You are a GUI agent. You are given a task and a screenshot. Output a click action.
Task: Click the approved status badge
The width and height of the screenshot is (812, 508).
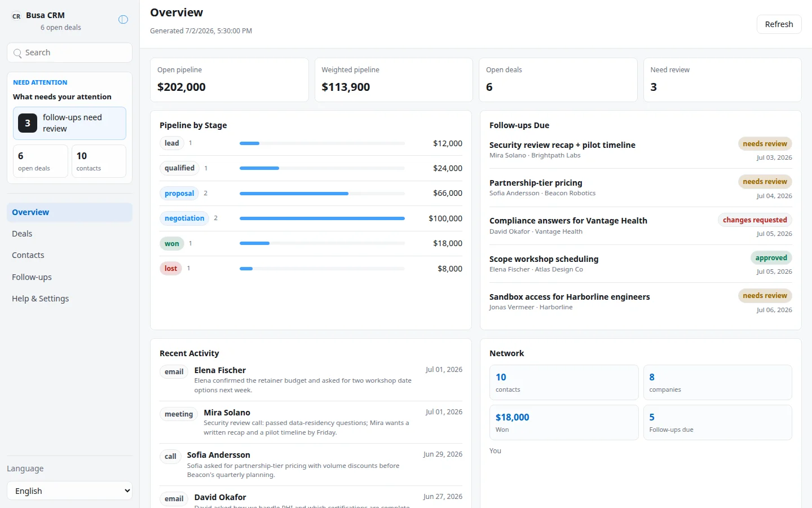tap(771, 258)
